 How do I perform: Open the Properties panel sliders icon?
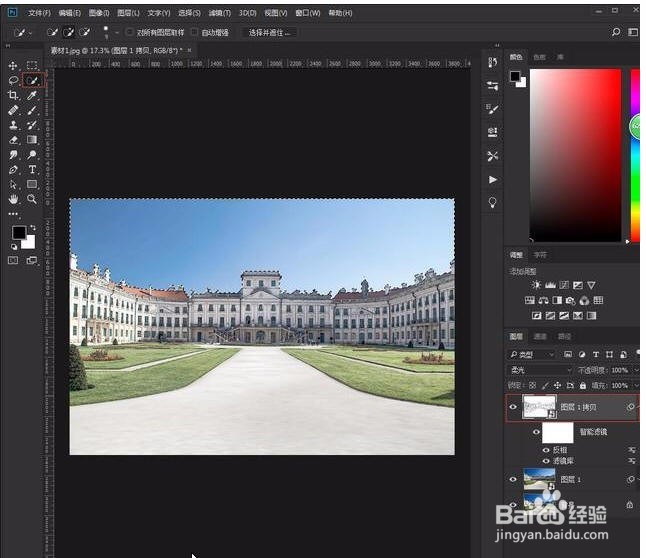pos(492,86)
